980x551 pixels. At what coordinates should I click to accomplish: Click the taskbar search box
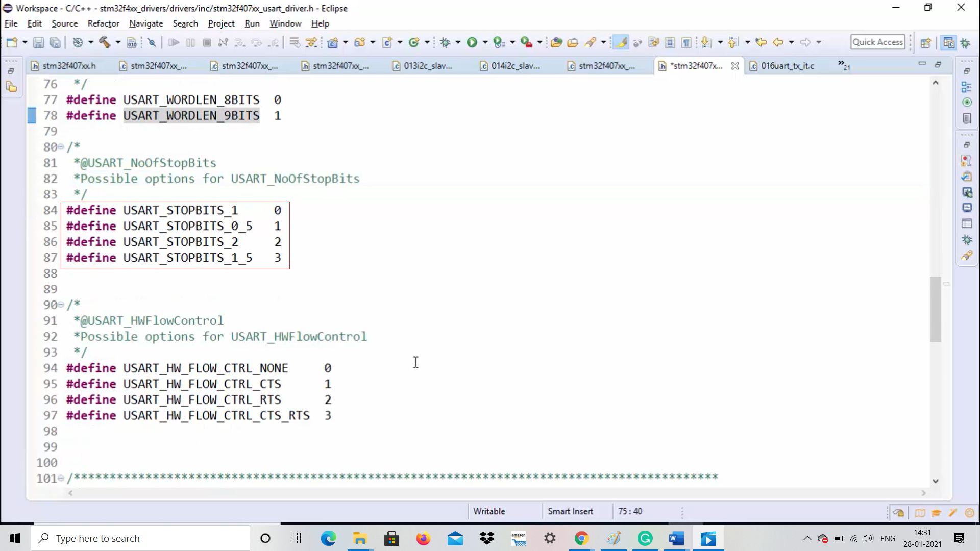pyautogui.click(x=141, y=538)
